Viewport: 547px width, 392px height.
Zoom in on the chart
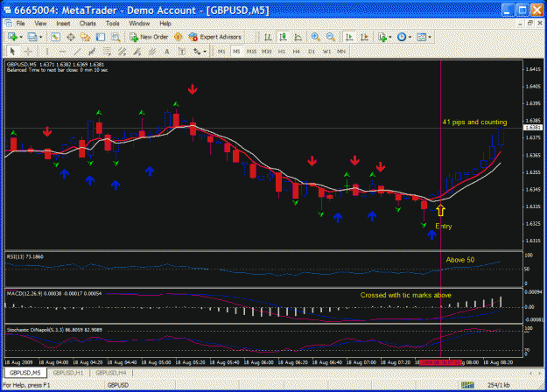coord(315,37)
